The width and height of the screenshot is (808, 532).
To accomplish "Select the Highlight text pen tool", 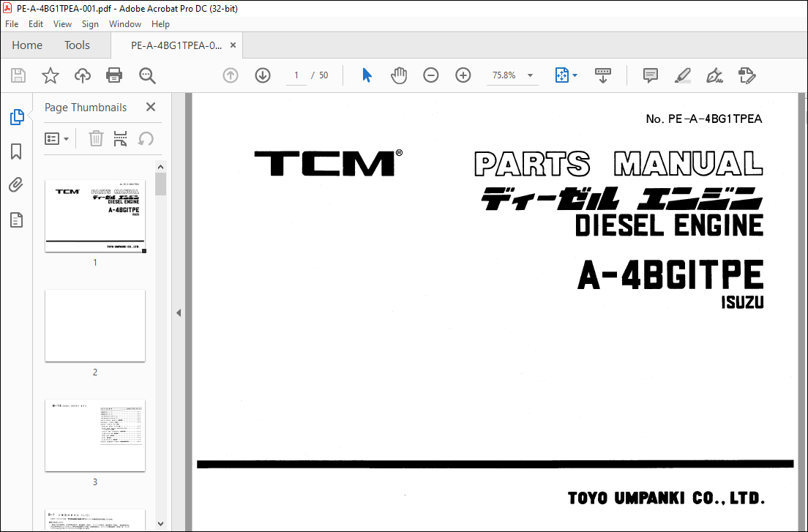I will 683,75.
